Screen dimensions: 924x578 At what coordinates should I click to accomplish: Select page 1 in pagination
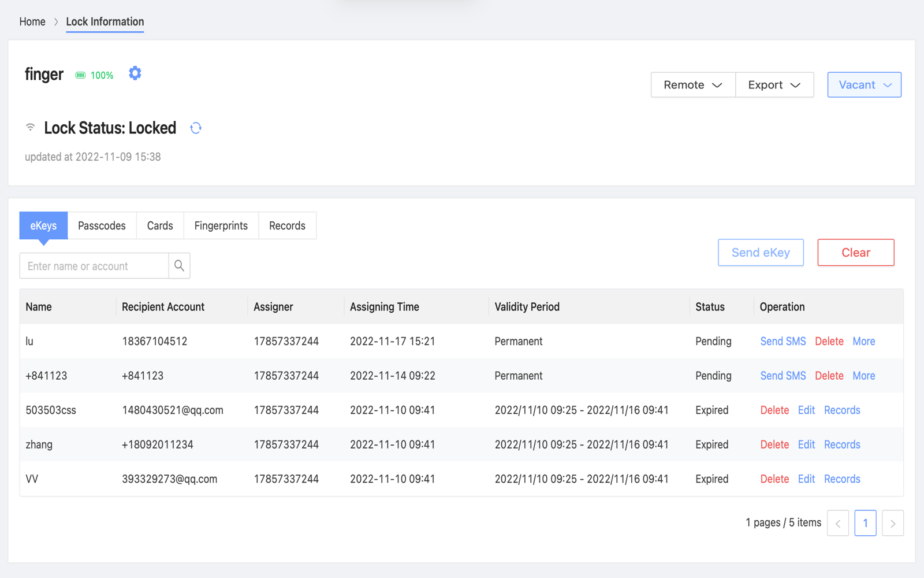(x=865, y=523)
